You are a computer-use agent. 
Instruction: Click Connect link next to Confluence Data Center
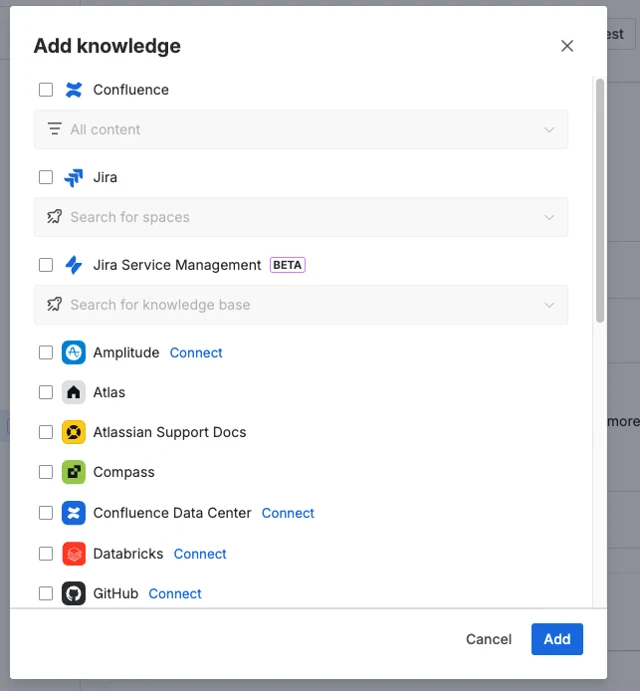click(288, 513)
